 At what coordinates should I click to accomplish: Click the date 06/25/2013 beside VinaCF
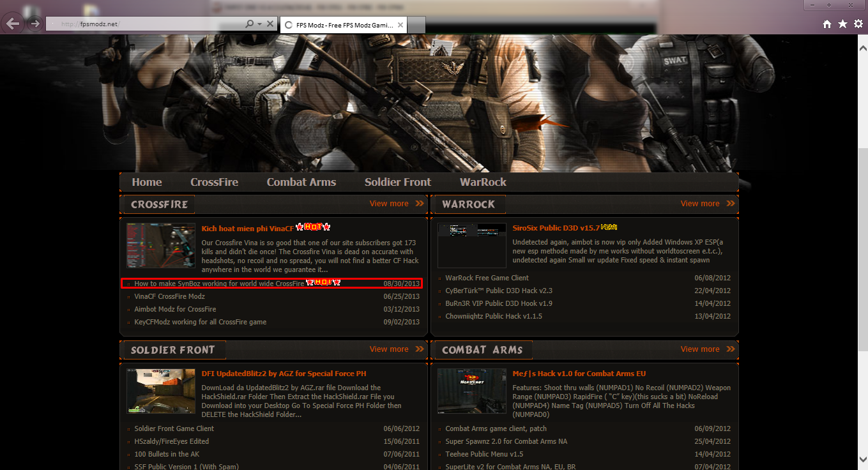pos(402,296)
